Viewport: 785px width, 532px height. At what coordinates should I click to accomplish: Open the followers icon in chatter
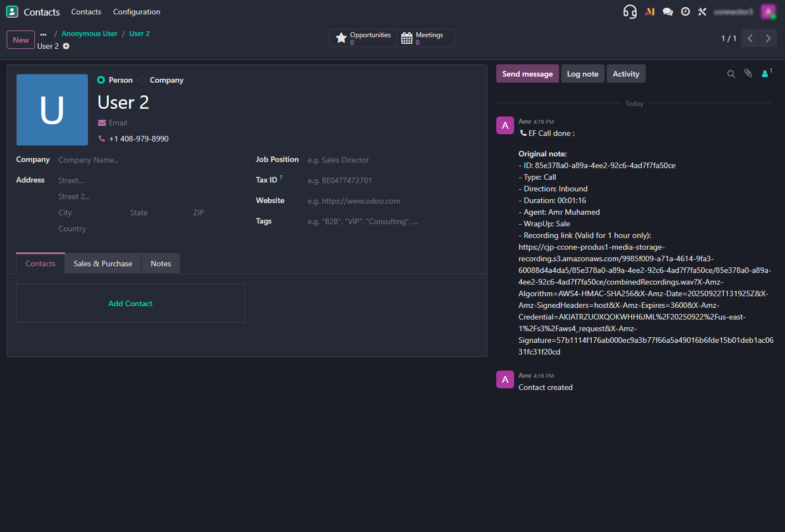[x=766, y=73]
